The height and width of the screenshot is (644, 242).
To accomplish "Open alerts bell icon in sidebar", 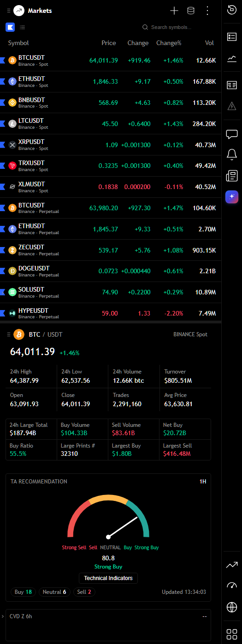I will tap(232, 155).
